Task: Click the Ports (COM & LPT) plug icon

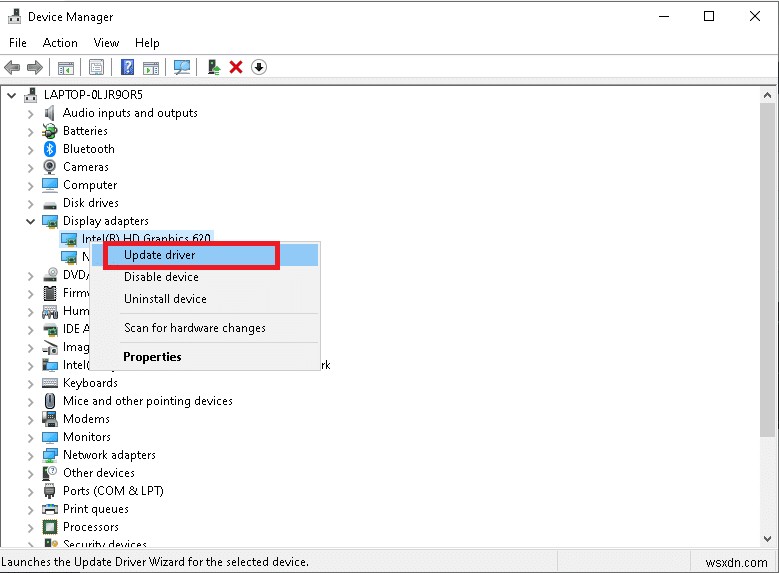Action: 50,491
